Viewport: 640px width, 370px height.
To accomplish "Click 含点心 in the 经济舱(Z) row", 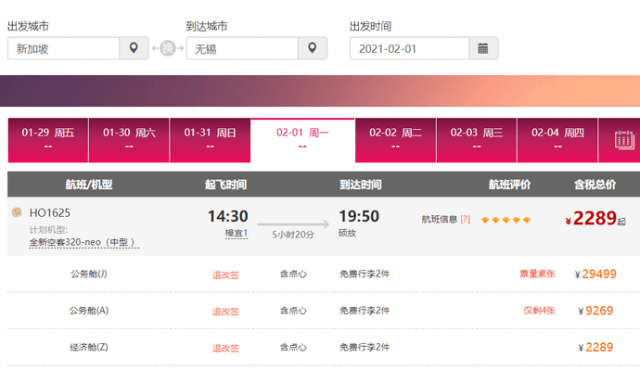I will tap(293, 347).
